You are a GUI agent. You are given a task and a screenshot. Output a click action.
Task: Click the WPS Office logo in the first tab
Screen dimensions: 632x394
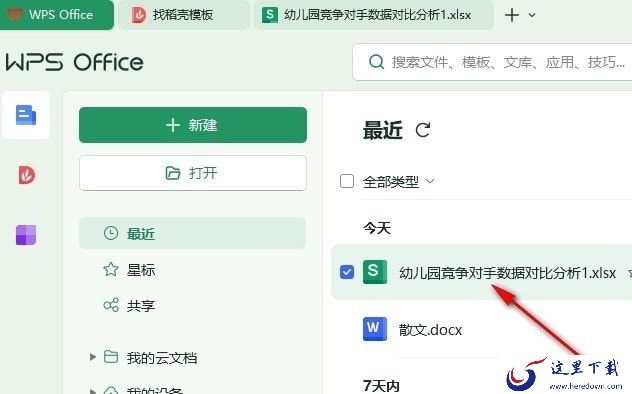(14, 15)
